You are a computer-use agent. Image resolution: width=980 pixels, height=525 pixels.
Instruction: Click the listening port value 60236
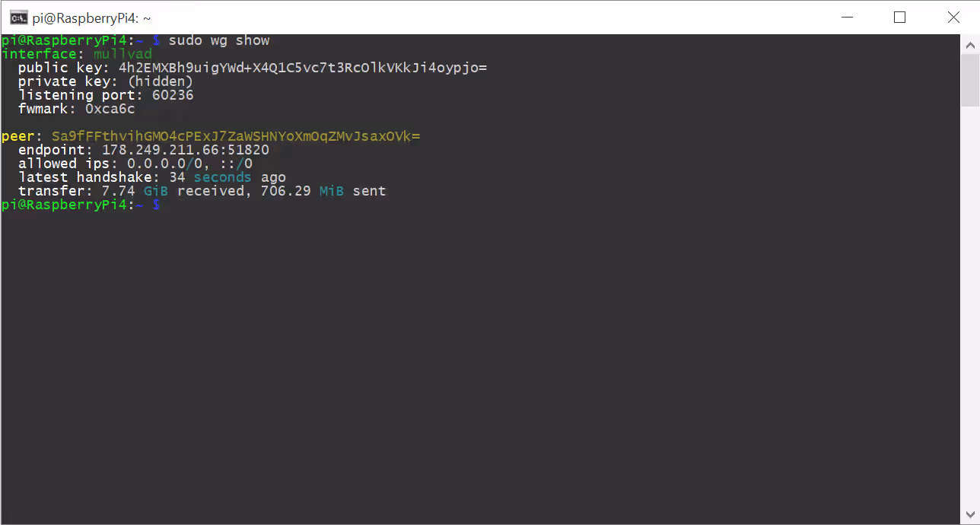pyautogui.click(x=173, y=95)
